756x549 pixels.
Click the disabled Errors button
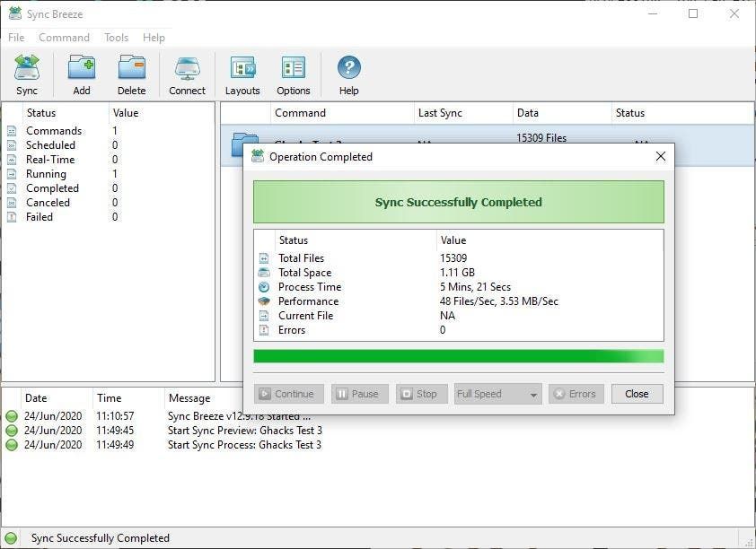point(576,394)
